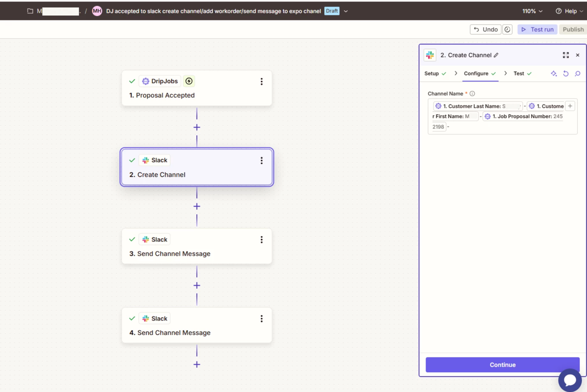Expand the Draft version dropdown arrow
Image resolution: width=587 pixels, height=392 pixels.
tap(346, 11)
